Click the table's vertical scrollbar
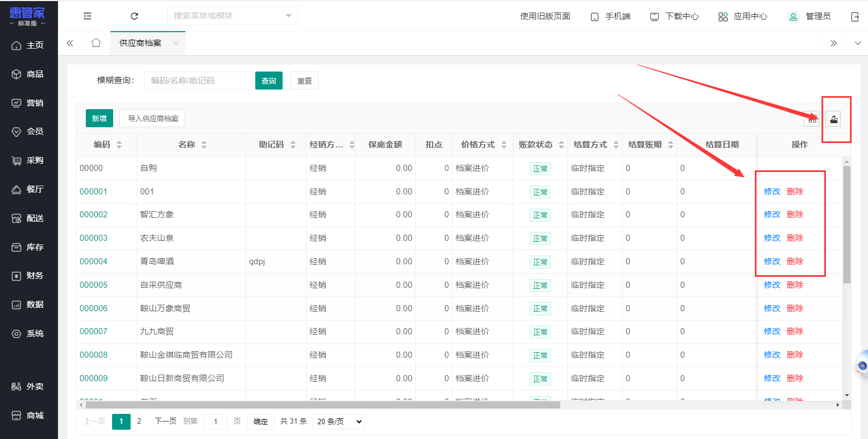This screenshot has width=868, height=439. tap(847, 224)
